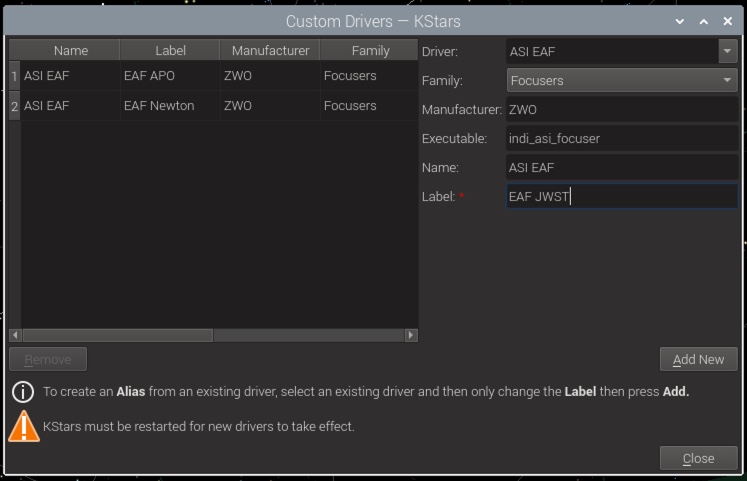Screen dimensions: 747x481
Task: Select the EAF Newton label cell
Action: (x=170, y=106)
